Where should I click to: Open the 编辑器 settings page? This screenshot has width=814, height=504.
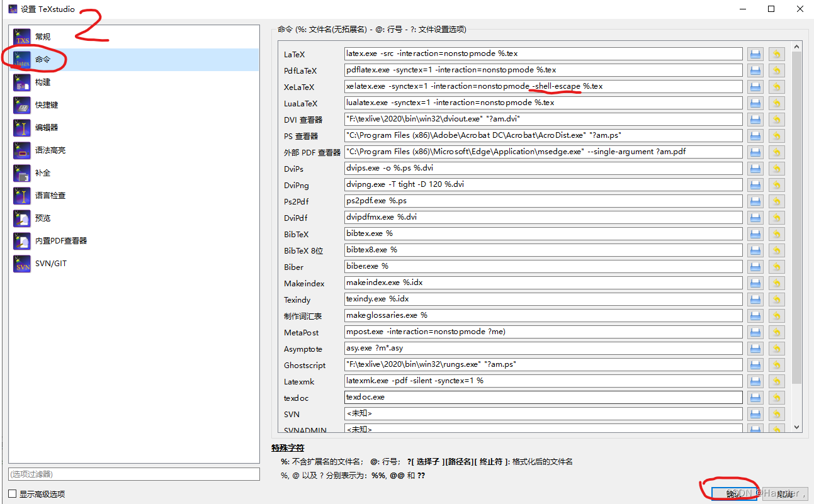(133, 128)
